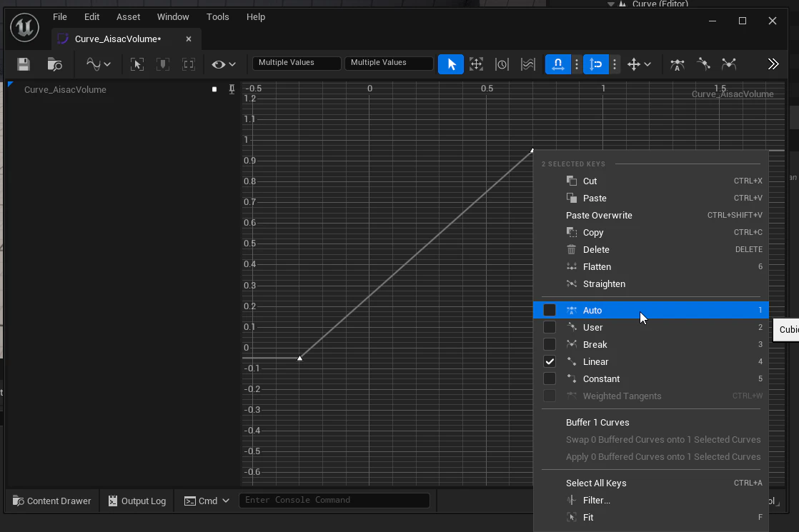Choose Straighten tangents option
Screen dimensions: 799x532
click(x=651, y=284)
